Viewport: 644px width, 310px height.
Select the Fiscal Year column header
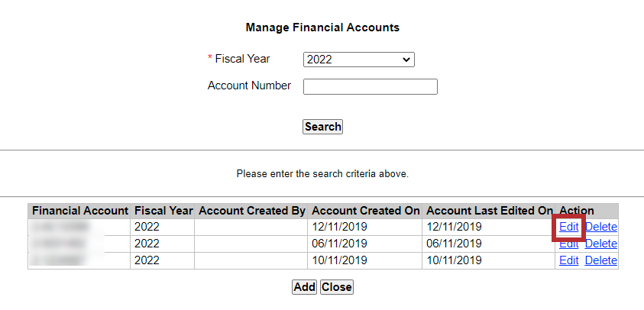[163, 210]
